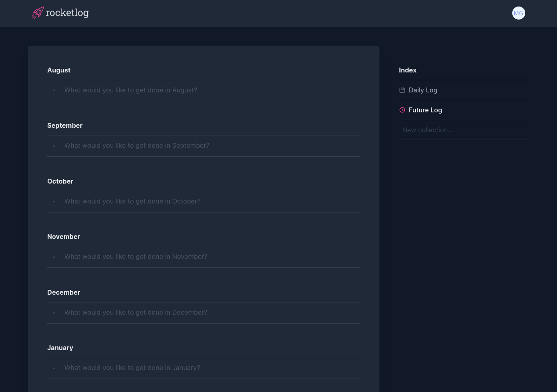Click the October month heading
Image resolution: width=557 pixels, height=392 pixels.
click(60, 181)
